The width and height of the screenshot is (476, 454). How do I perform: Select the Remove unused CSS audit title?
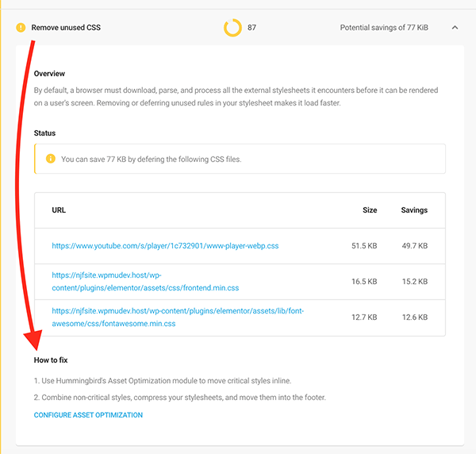pos(66,28)
